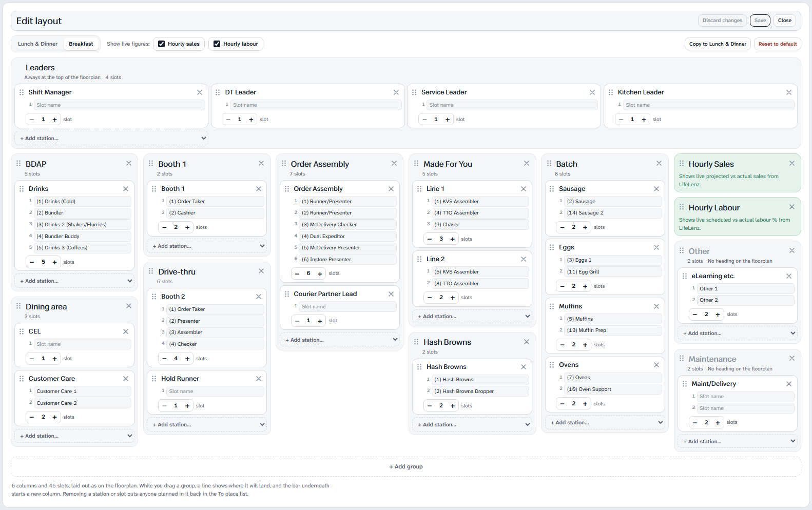Click Copy to Lunch & Dinner
The height and width of the screenshot is (510, 812).
click(x=718, y=44)
